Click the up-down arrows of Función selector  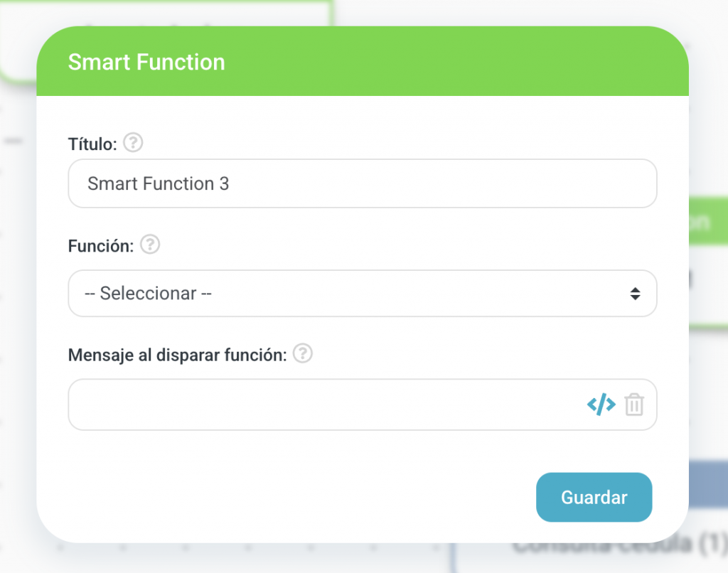coord(635,293)
